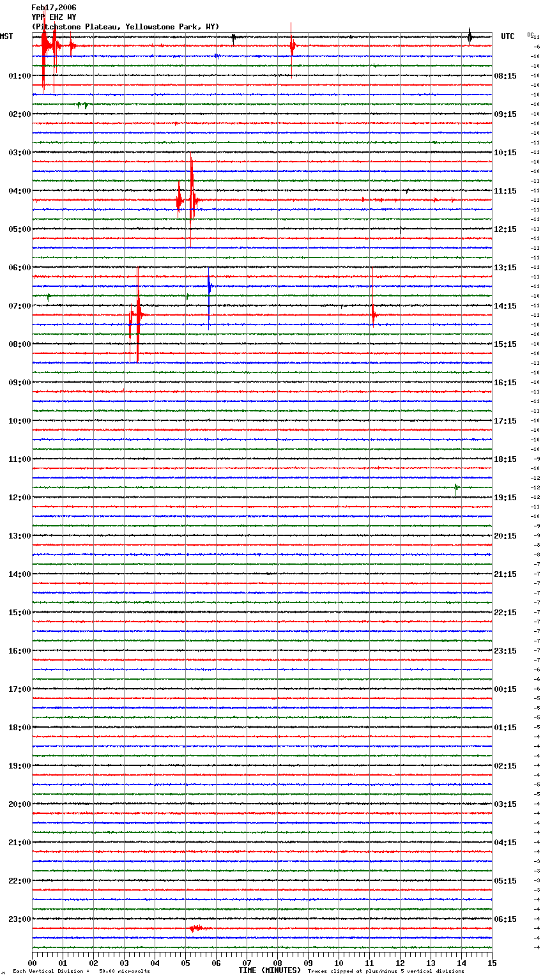Click the 00 minute tick label
Viewport: 543px width, 980px height.
coord(32,963)
